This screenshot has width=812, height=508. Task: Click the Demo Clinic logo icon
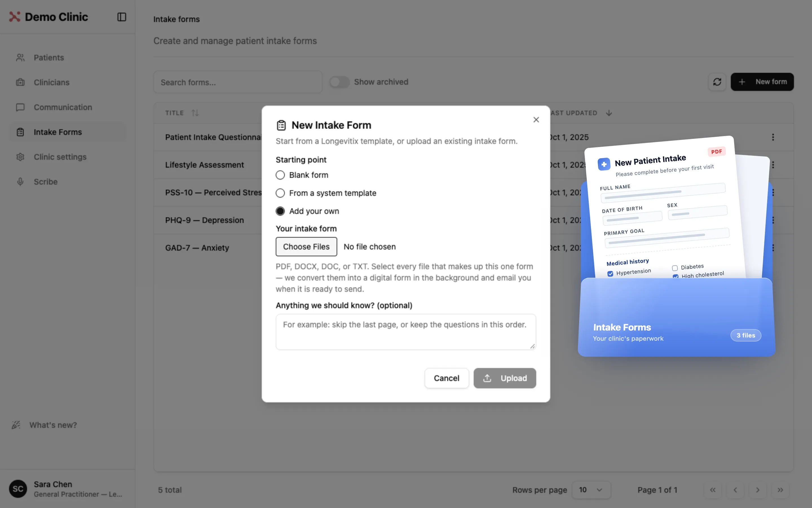click(x=14, y=17)
